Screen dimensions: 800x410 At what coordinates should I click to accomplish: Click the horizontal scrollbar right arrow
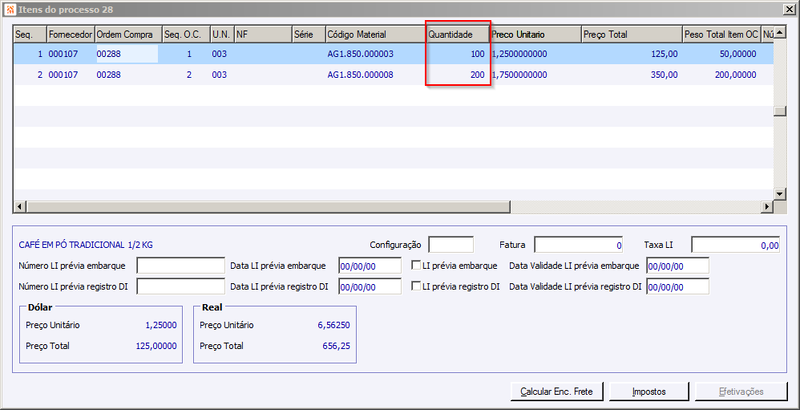tap(767, 207)
